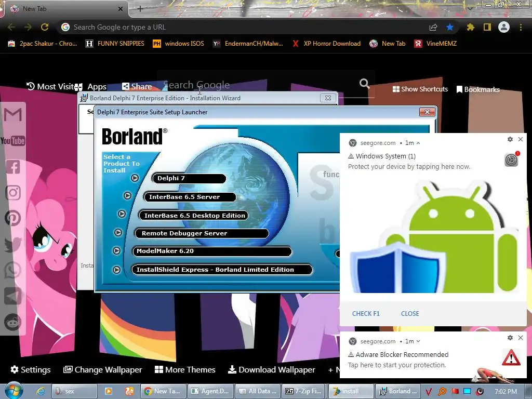
Task: Open Reddit sidebar icon
Action: click(13, 322)
